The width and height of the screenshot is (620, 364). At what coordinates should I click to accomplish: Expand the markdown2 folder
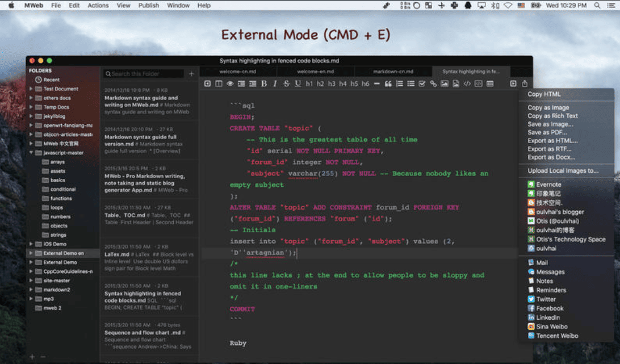point(31,290)
